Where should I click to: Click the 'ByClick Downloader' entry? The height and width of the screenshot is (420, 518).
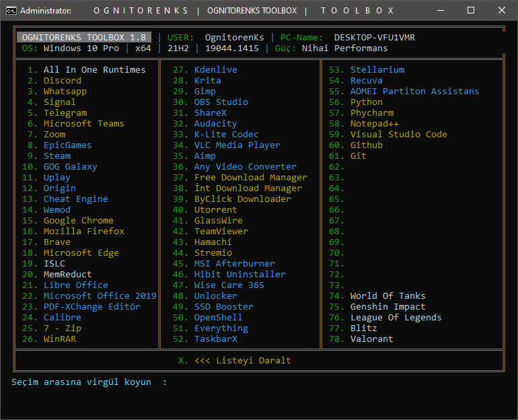[242, 199]
